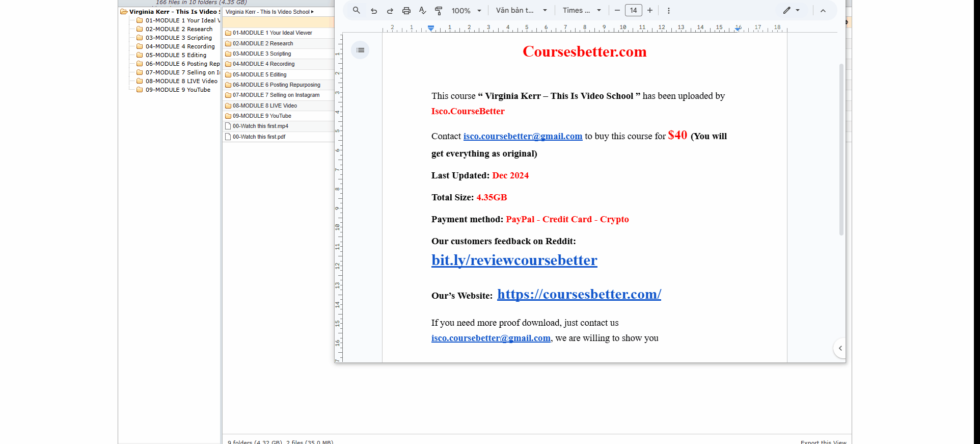The image size is (980, 444).
Task: Open the 100% zoom dropdown
Action: coord(466,11)
